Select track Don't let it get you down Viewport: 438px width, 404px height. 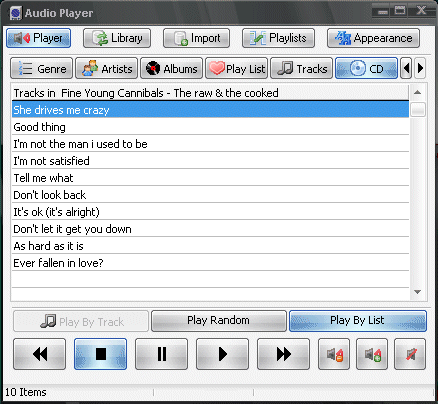point(210,229)
